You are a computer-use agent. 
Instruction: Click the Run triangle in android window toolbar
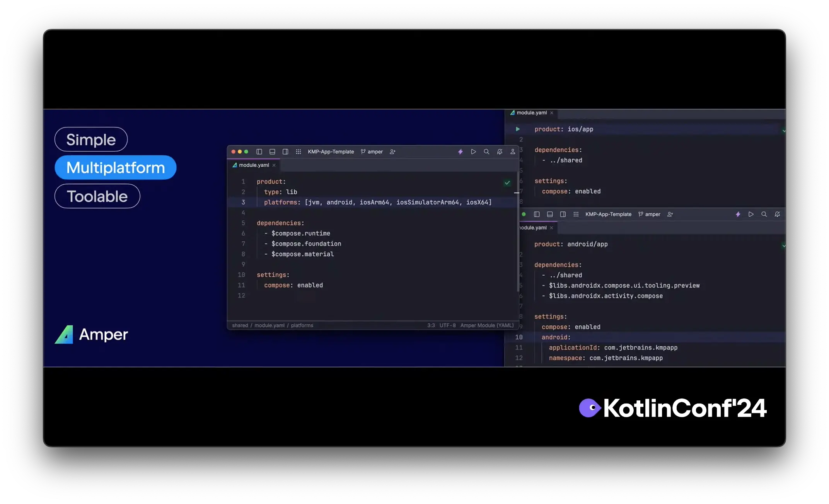click(751, 215)
